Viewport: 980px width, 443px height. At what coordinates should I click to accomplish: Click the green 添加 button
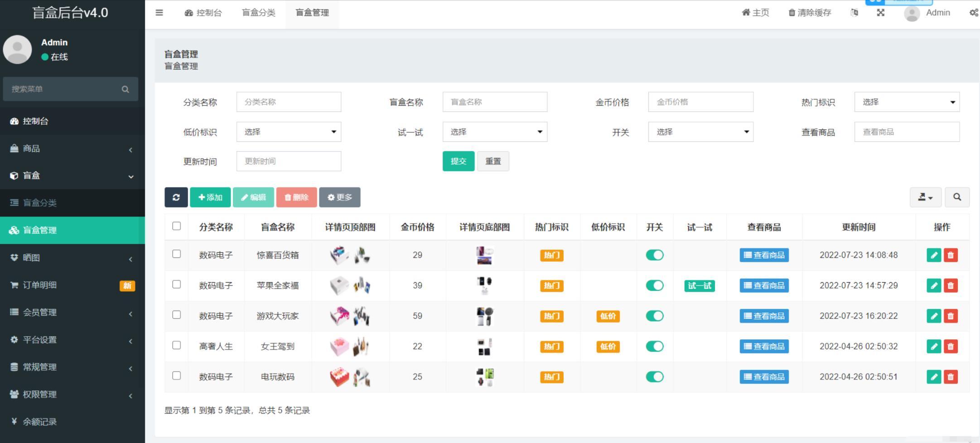[210, 197]
